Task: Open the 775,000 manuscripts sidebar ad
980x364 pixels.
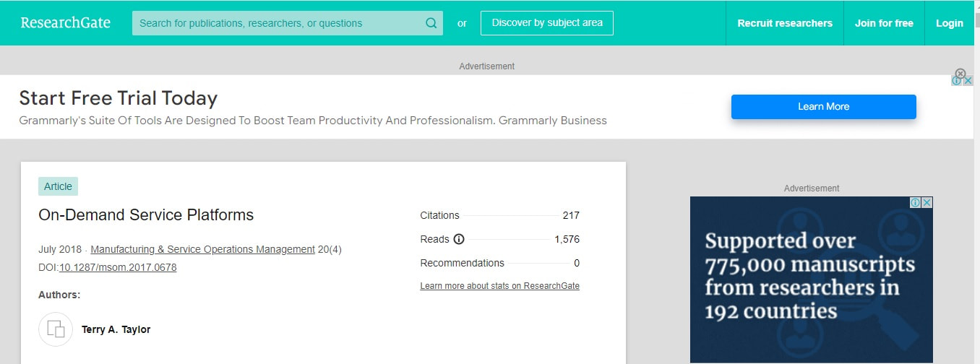Action: click(812, 279)
